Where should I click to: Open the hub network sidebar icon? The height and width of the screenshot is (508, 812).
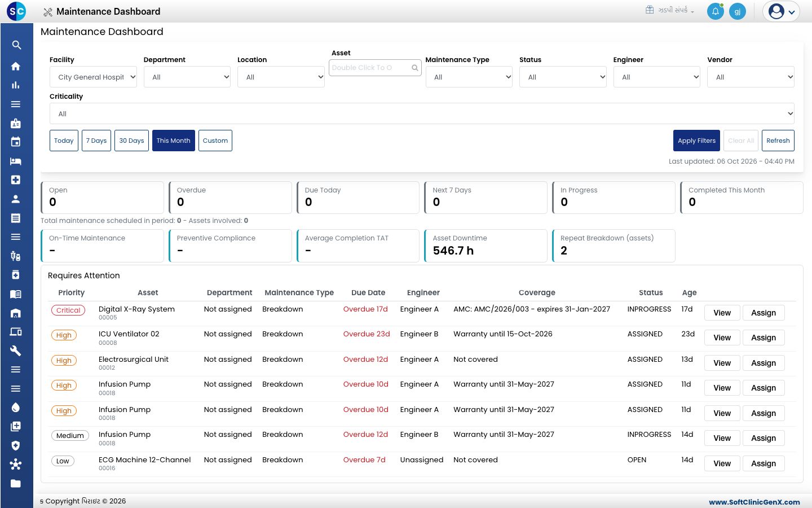(16, 465)
